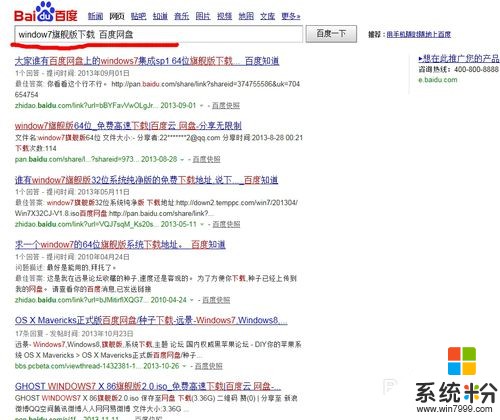Click the Baidu paw logo

(46, 12)
